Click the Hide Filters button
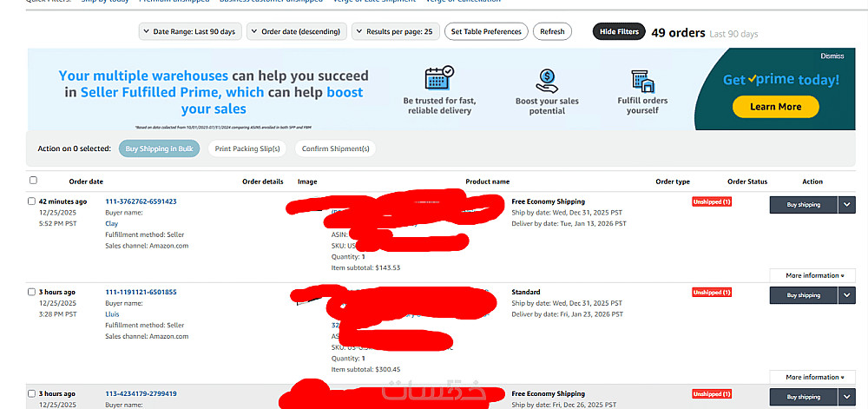The image size is (868, 409). click(619, 31)
